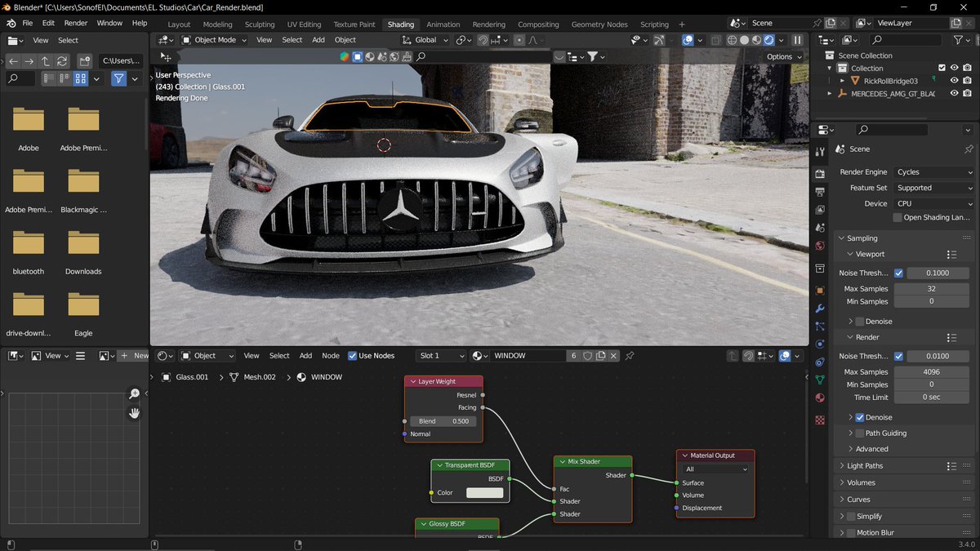Open the File menu
This screenshot has height=551, width=980.
28,23
